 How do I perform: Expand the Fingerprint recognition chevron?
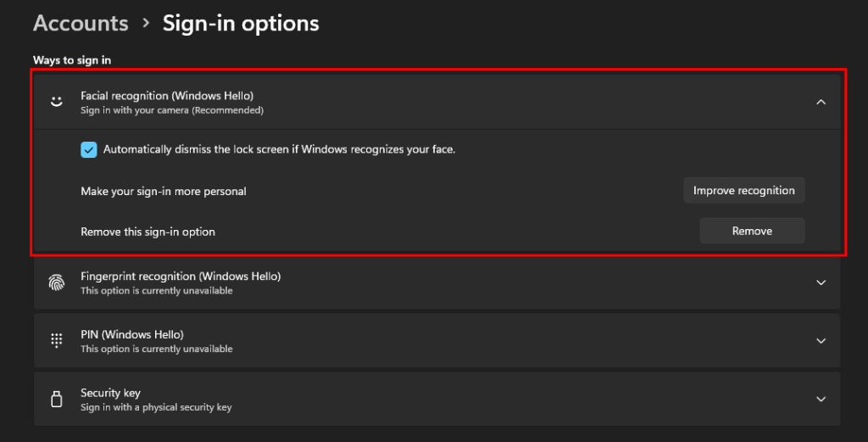pyautogui.click(x=820, y=283)
